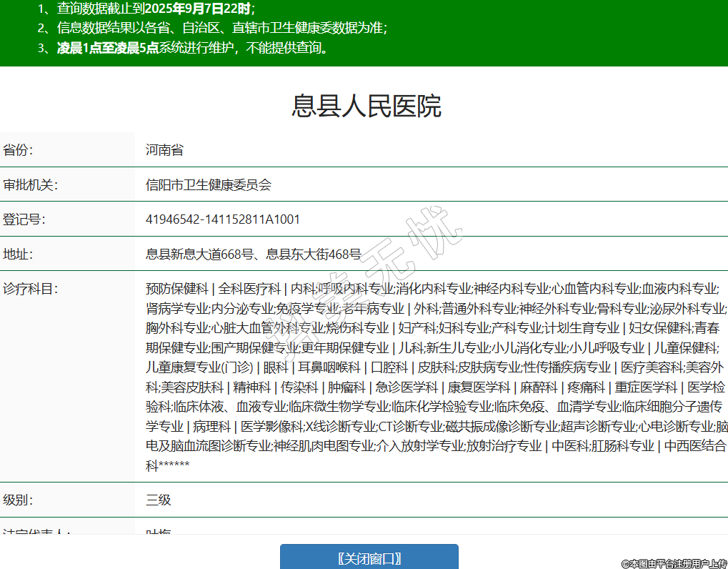Click the 本图由平台注册用户上传 watermark text
The height and width of the screenshot is (569, 728).
coord(674,563)
